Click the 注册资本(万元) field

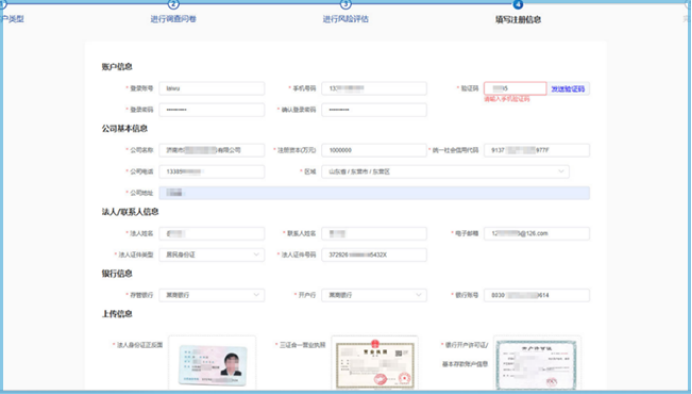[x=374, y=150]
